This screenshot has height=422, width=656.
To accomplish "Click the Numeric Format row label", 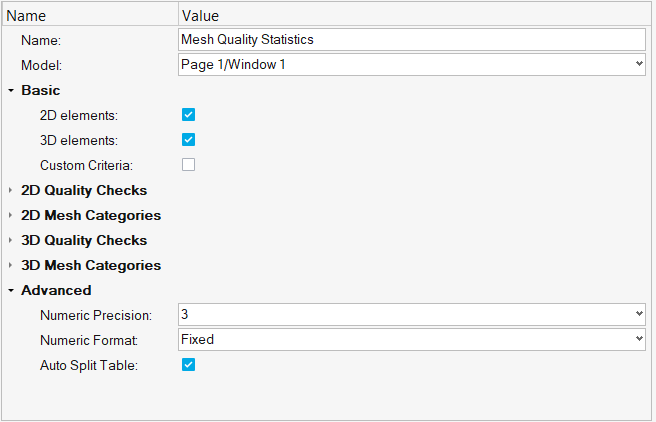I will click(89, 340).
